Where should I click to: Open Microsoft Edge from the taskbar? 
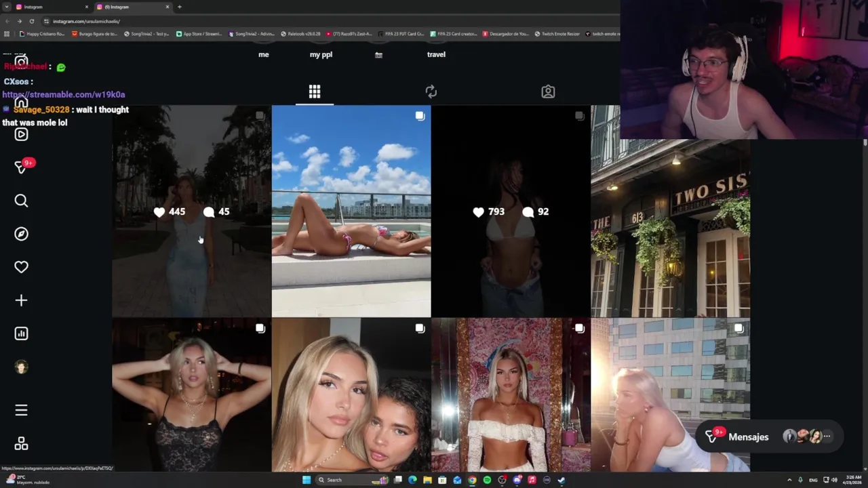pos(412,480)
